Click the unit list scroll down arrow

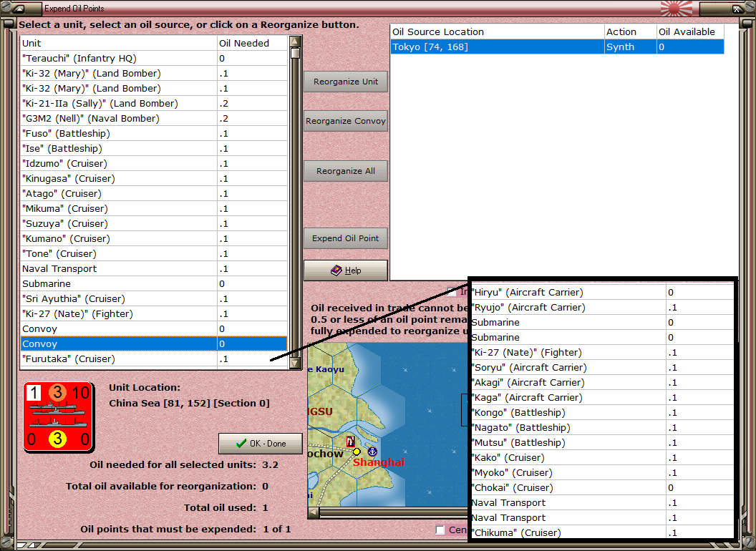click(x=295, y=363)
